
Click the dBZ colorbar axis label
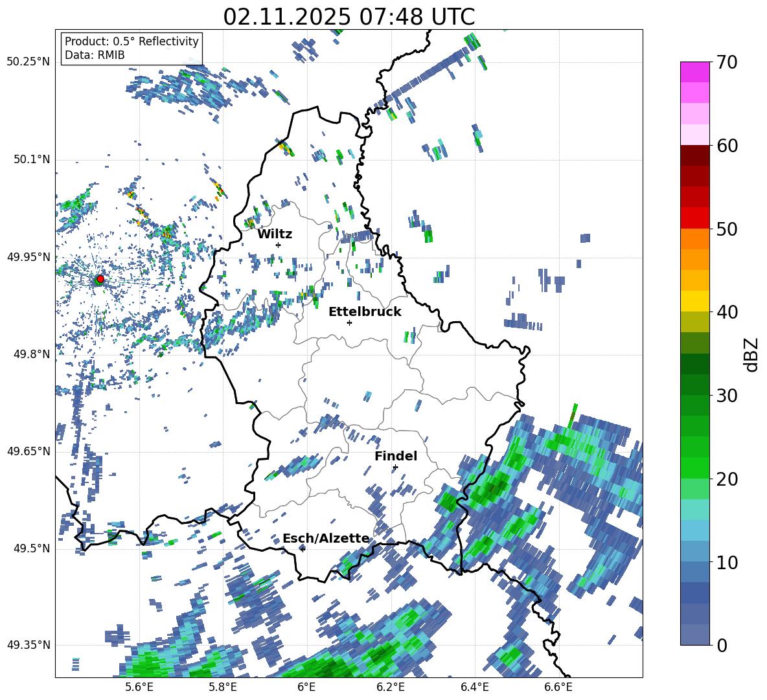pyautogui.click(x=752, y=354)
